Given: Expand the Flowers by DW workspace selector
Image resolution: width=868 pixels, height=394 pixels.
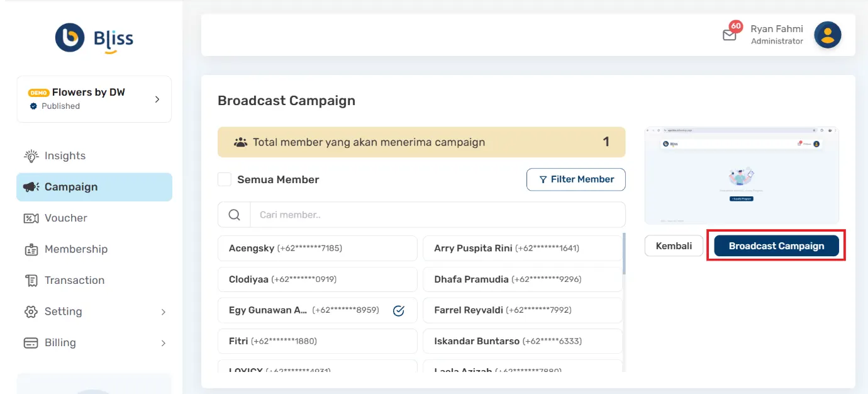Looking at the screenshot, I should tap(158, 99).
